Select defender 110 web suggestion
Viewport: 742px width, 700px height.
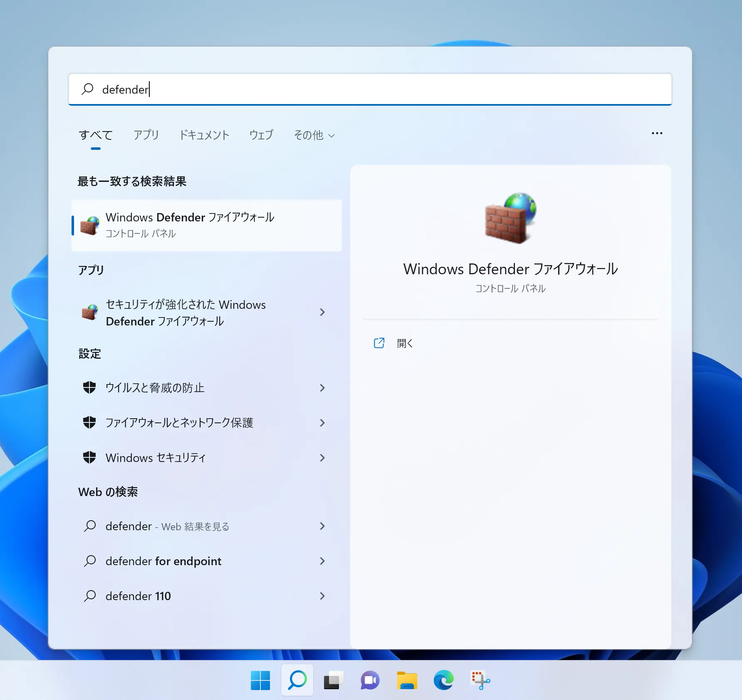[207, 596]
